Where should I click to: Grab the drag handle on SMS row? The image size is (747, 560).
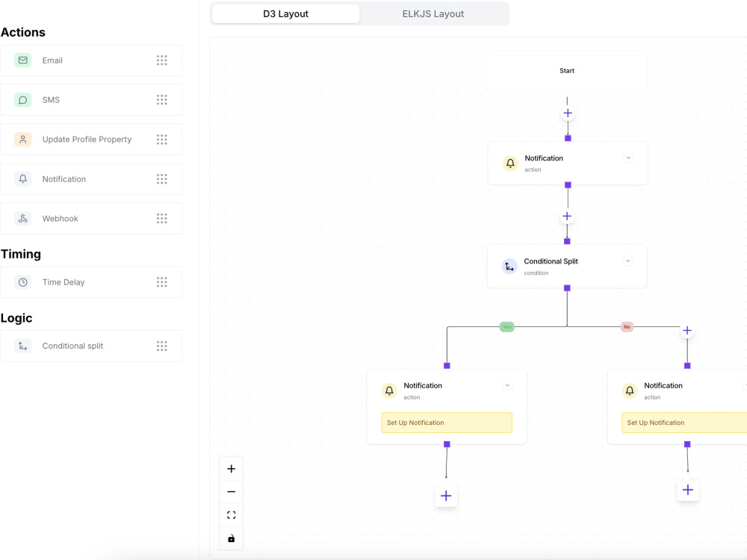point(162,100)
